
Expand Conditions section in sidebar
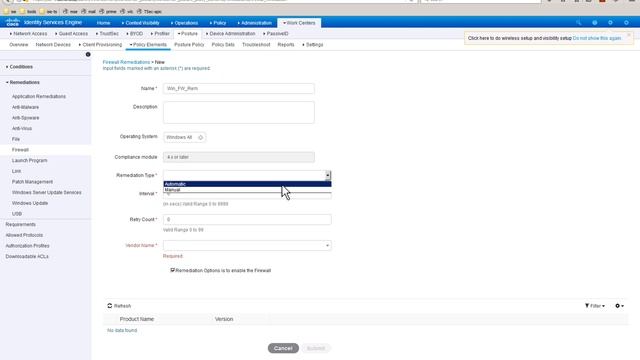pyautogui.click(x=20, y=67)
